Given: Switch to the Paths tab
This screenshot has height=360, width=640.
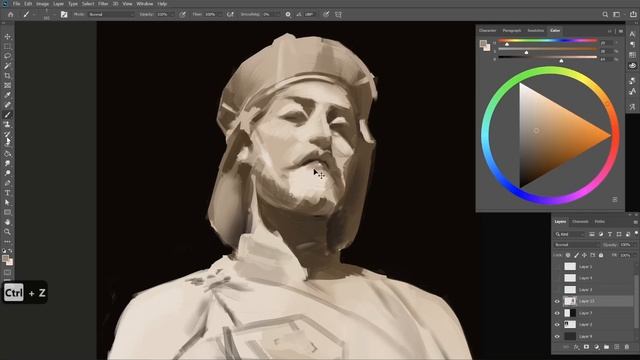Looking at the screenshot, I should (600, 222).
